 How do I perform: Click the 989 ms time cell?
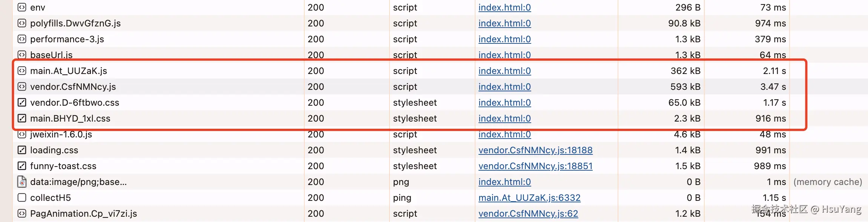click(x=770, y=166)
